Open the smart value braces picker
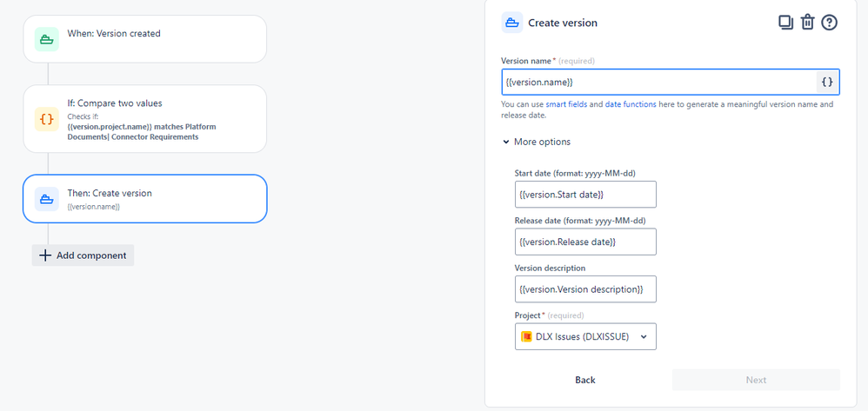 pos(827,82)
